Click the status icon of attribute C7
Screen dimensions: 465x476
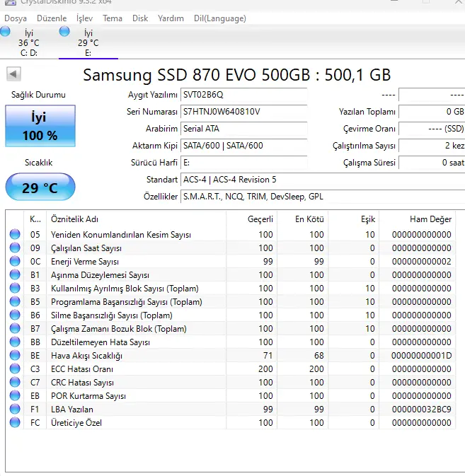[x=15, y=382]
